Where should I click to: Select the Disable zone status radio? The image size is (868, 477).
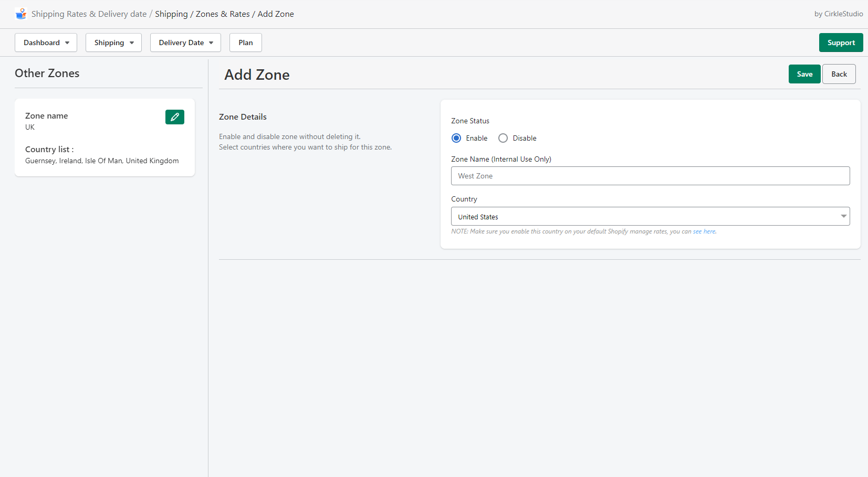coord(503,138)
